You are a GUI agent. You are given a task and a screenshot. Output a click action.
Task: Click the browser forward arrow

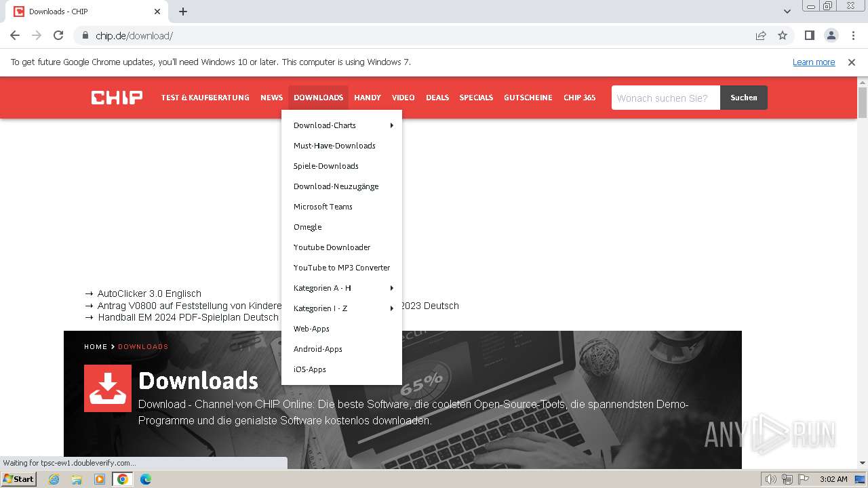37,35
